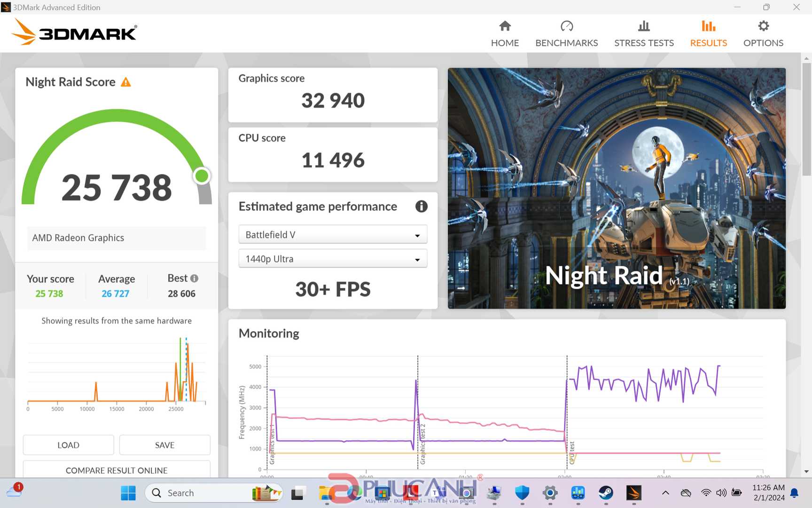Click the STRESS TESTS bar chart icon
The height and width of the screenshot is (508, 812).
(644, 26)
